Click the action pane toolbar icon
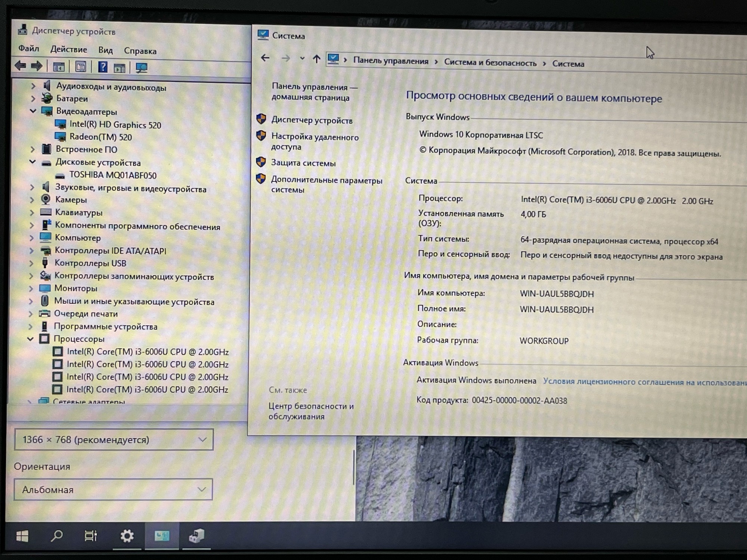The height and width of the screenshot is (560, 747). coord(120,68)
